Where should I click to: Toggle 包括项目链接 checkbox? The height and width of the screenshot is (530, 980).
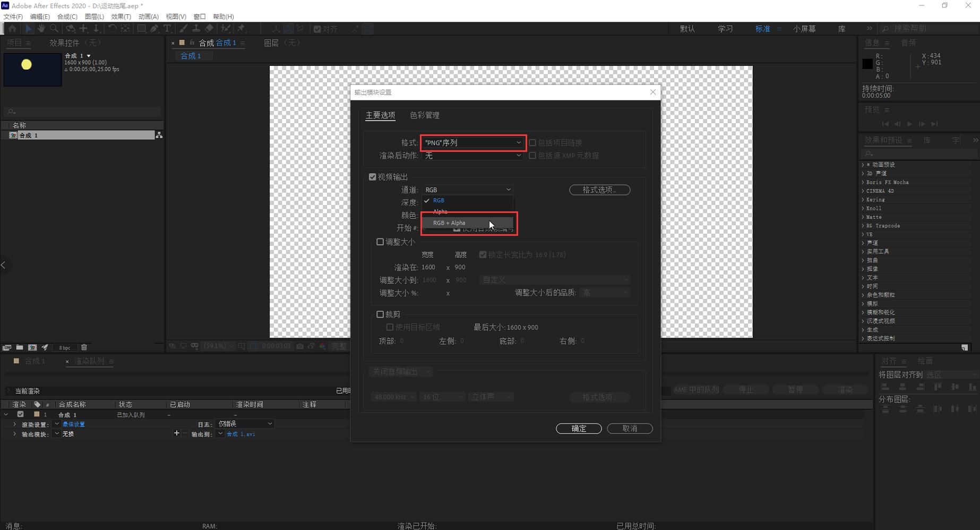[x=532, y=142]
